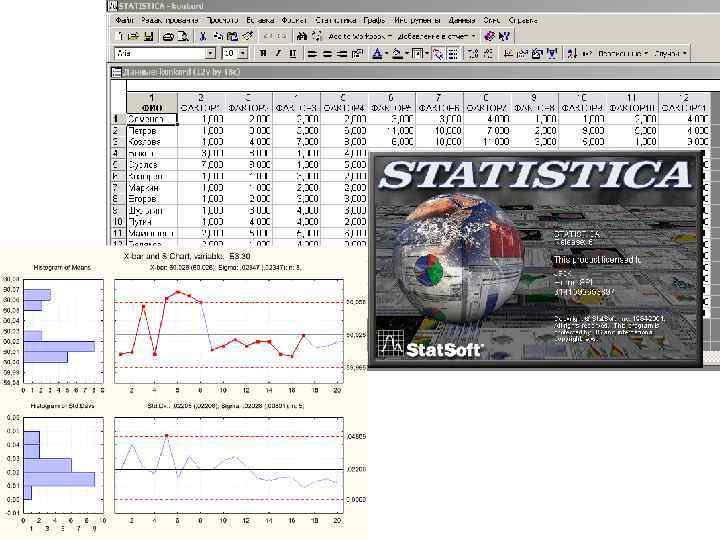Click the Replace icon beside the binoculars

pyautogui.click(x=316, y=36)
